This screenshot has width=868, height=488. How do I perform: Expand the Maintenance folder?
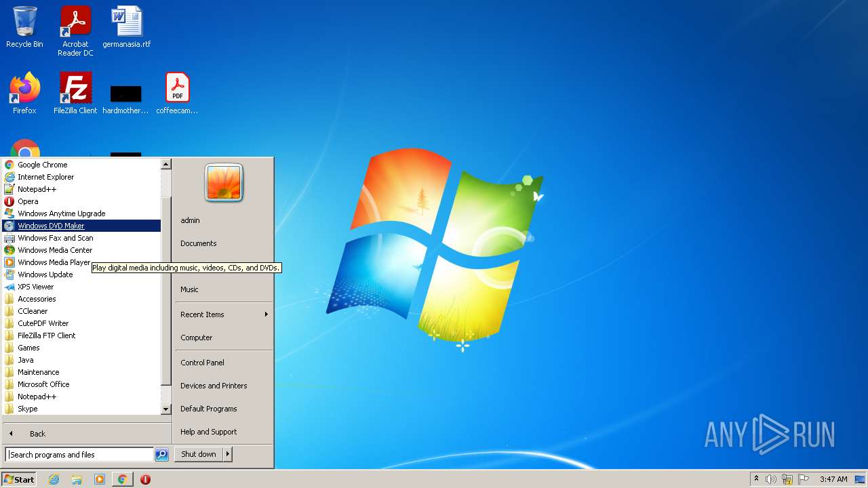(81, 372)
